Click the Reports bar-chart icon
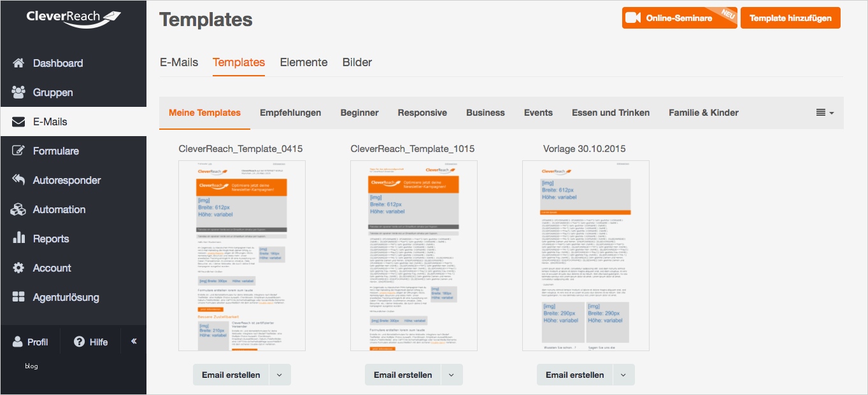The image size is (868, 395). point(18,239)
